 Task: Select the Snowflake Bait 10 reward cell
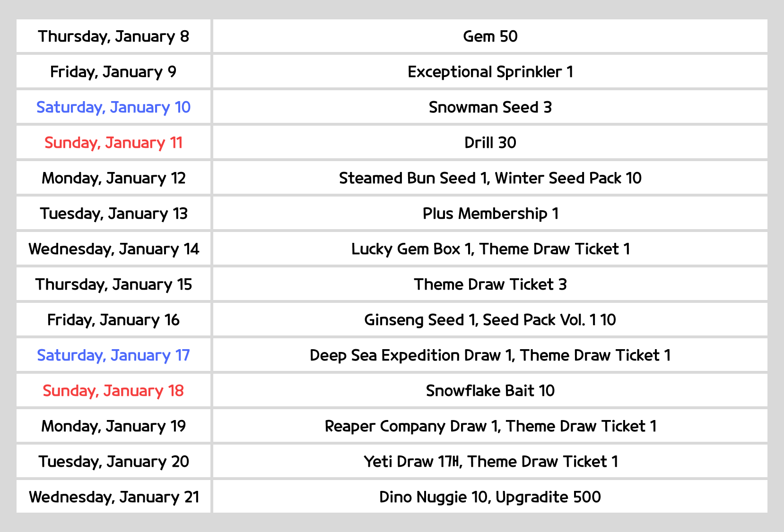[x=490, y=391]
